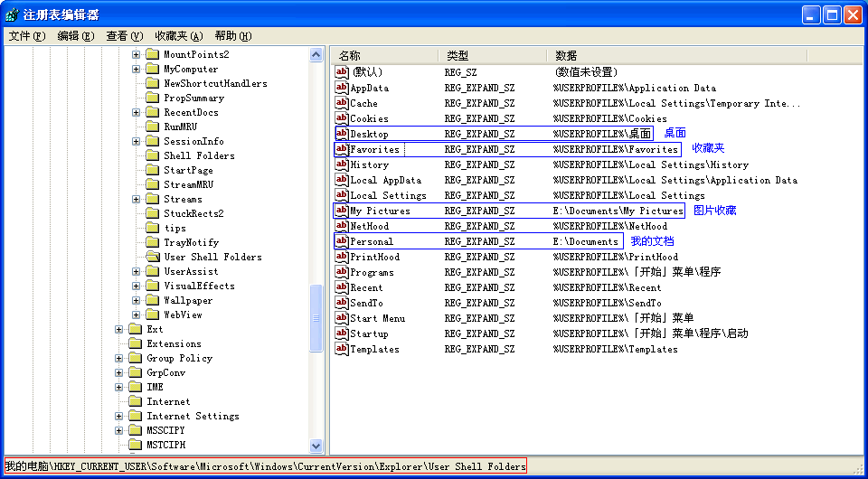Select the PrintHood value name
Image resolution: width=868 pixels, height=479 pixels.
(x=374, y=257)
